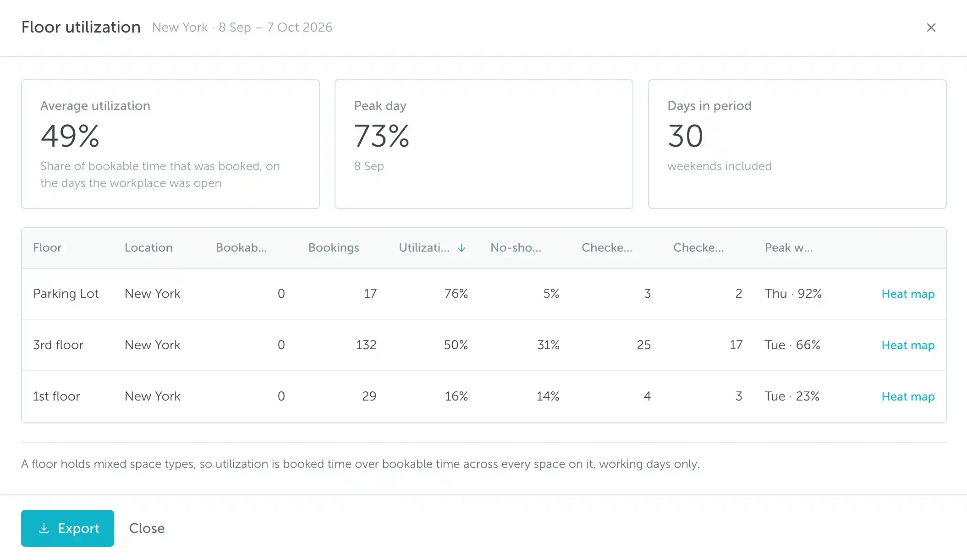Click the 31% no-show value
Screen dimensions: 967x560
(x=548, y=345)
